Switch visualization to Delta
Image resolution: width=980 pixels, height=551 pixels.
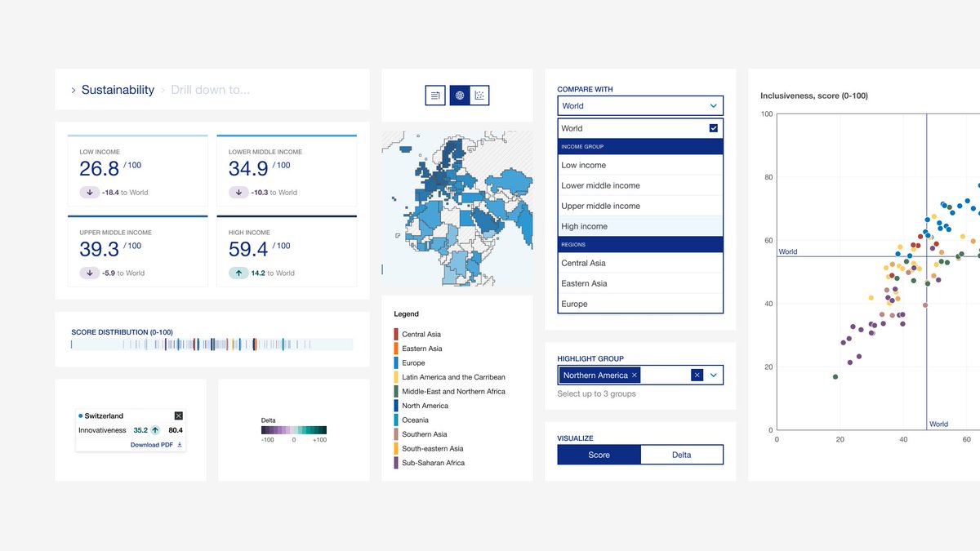[x=682, y=454]
